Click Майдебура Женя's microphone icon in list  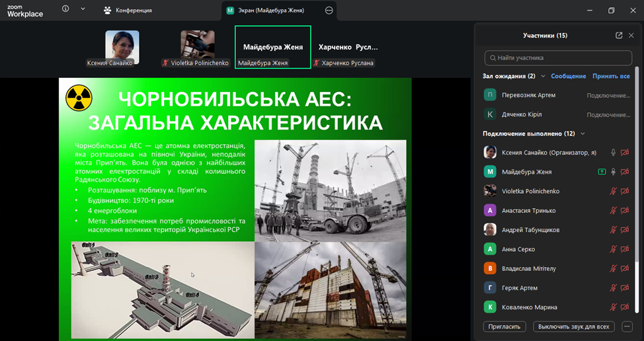coord(613,172)
